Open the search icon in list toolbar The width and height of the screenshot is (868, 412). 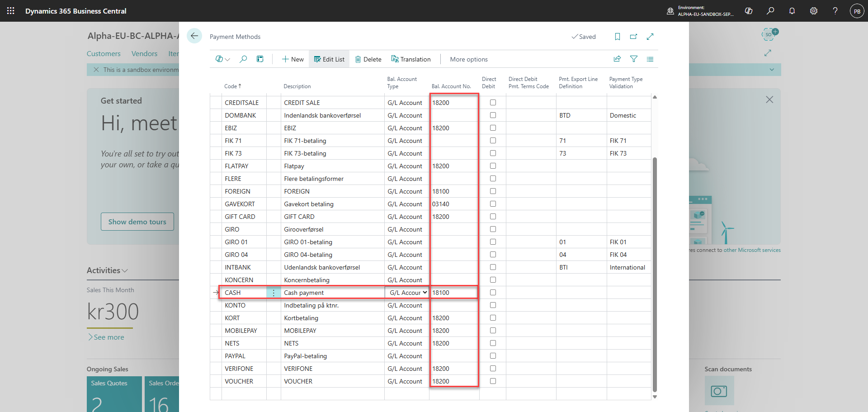click(243, 59)
